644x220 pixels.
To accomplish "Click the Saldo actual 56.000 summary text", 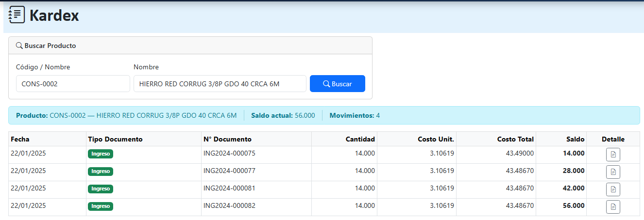I will click(x=283, y=115).
